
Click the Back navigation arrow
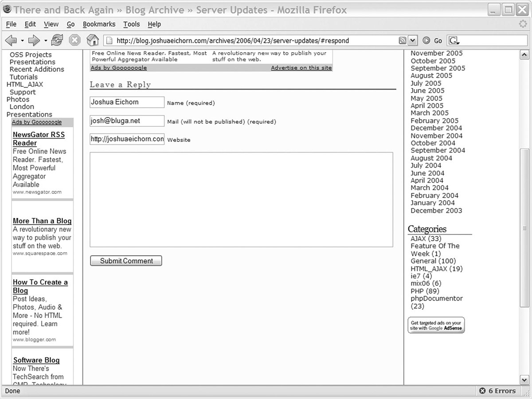click(x=11, y=40)
